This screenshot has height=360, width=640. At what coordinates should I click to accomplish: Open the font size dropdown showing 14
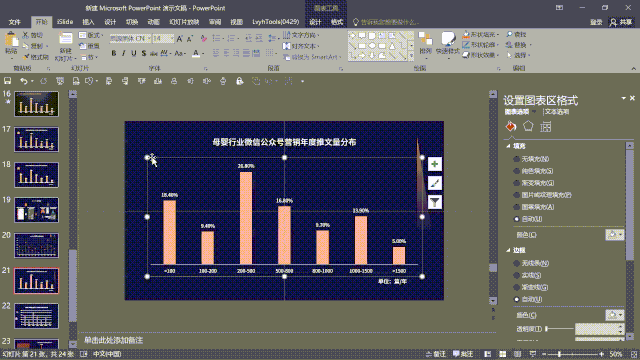click(x=172, y=38)
